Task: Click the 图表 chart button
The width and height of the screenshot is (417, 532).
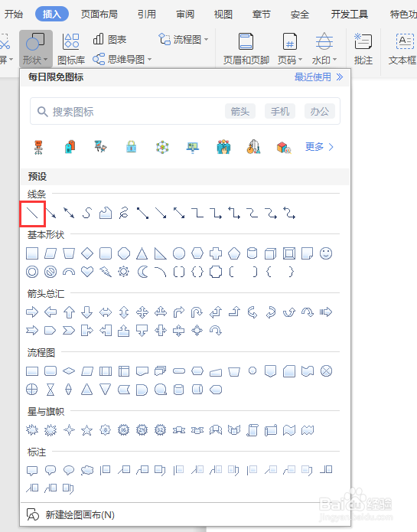Action: (109, 39)
